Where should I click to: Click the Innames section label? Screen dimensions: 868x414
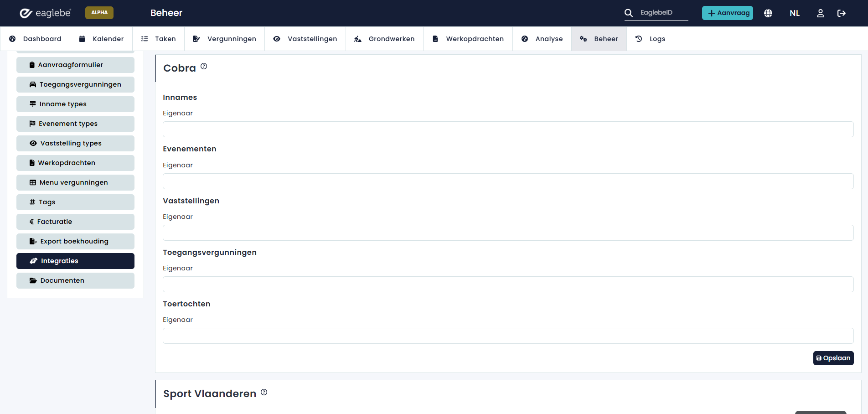pyautogui.click(x=180, y=97)
